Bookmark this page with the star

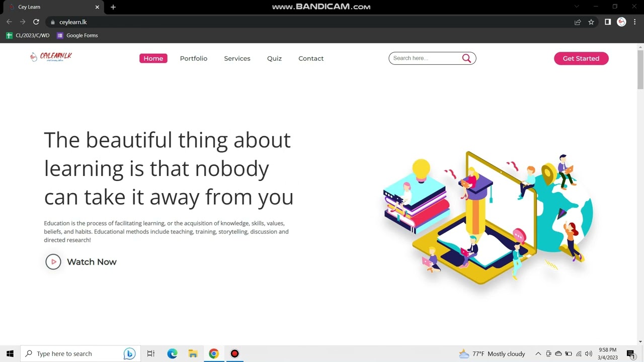coord(591,22)
